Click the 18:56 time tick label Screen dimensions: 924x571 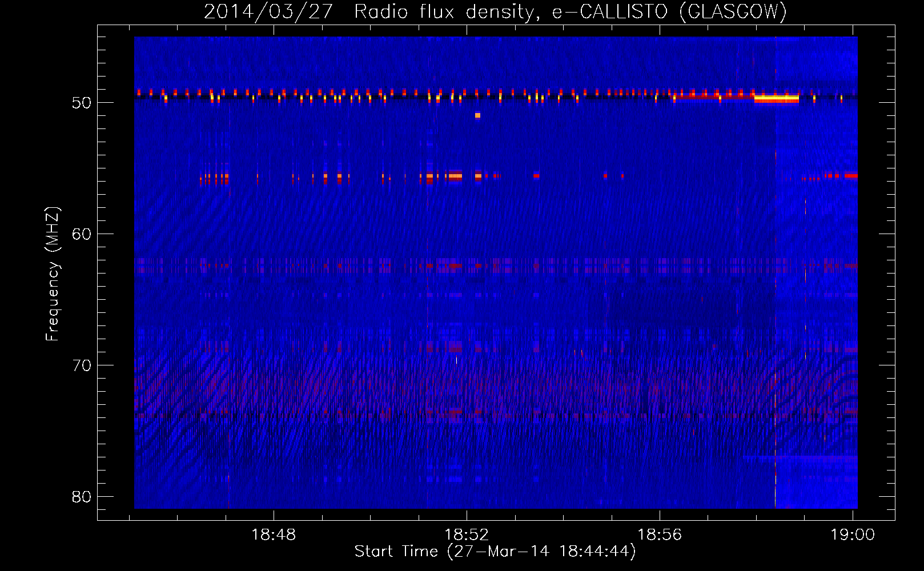point(660,534)
